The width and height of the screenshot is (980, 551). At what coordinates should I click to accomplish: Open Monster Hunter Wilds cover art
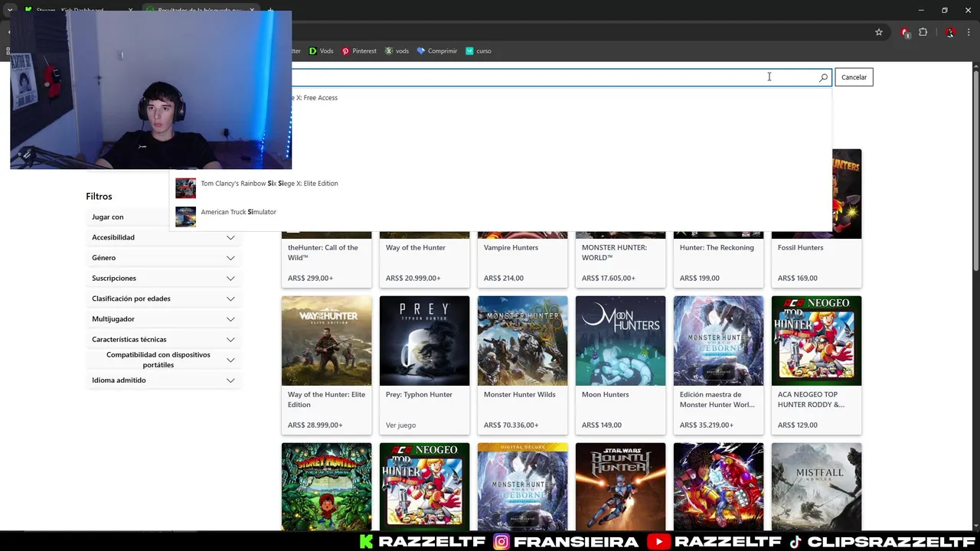click(x=522, y=341)
